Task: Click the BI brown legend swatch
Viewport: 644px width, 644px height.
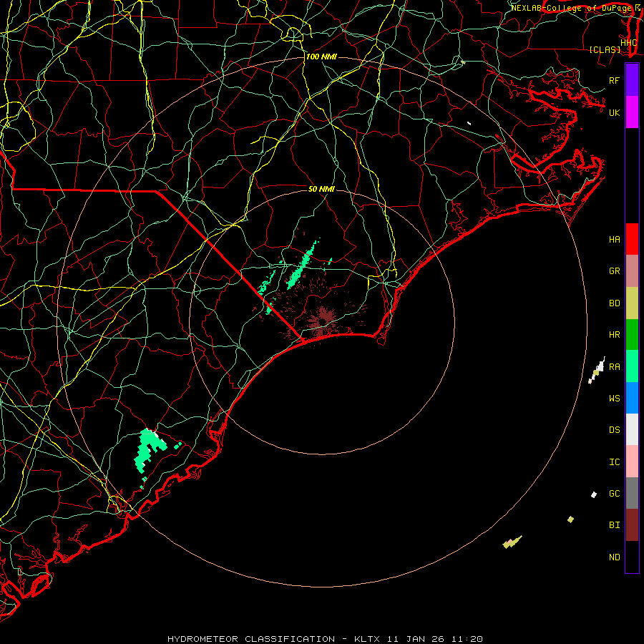Action: pos(632,525)
